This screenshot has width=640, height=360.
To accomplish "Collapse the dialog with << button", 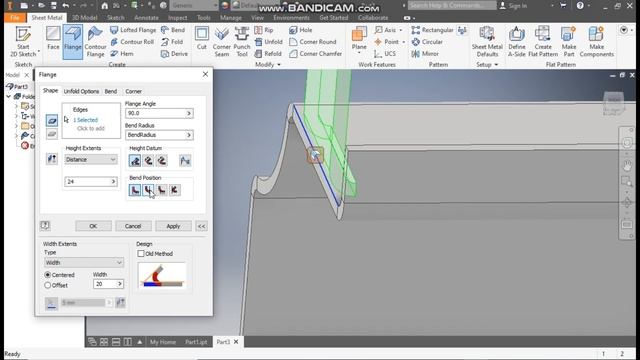I will pos(202,226).
